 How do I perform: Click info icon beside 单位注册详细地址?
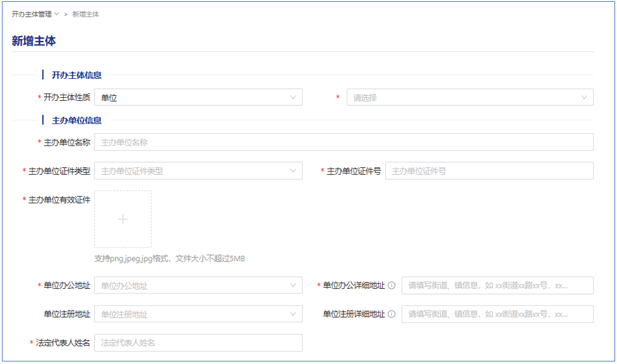392,314
